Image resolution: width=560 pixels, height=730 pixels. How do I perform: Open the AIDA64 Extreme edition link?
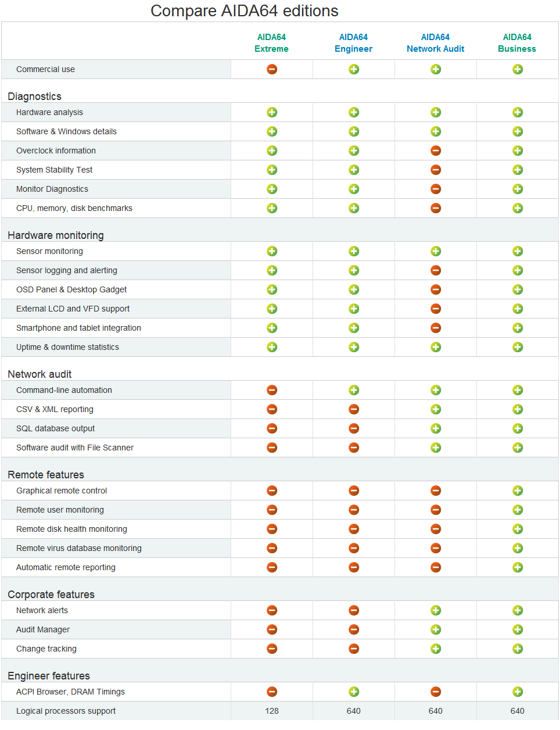[271, 43]
